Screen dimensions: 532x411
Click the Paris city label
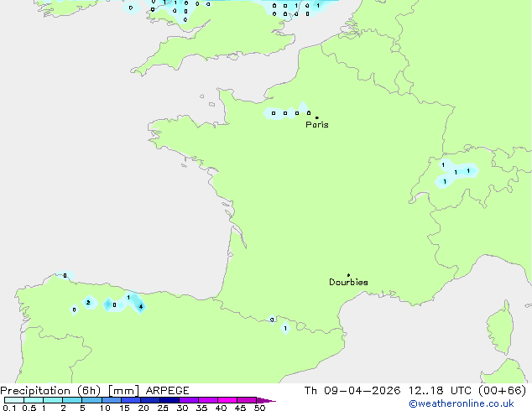pyautogui.click(x=317, y=125)
